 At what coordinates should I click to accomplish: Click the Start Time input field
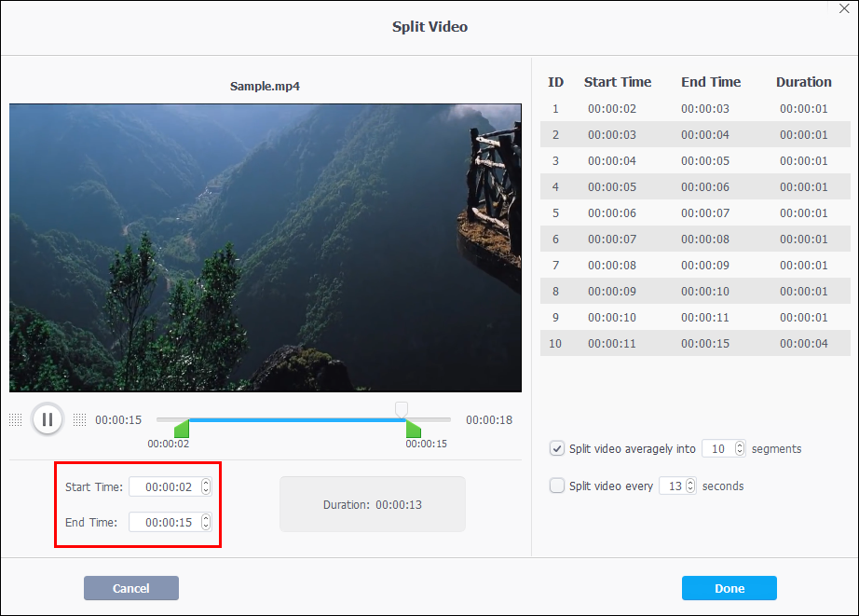[x=170, y=486]
